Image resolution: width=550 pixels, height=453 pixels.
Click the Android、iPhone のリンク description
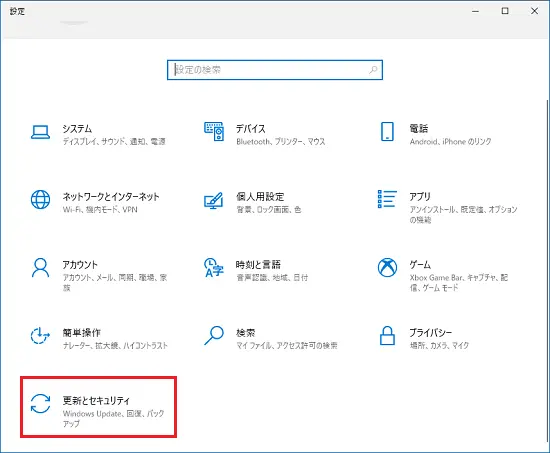point(450,141)
